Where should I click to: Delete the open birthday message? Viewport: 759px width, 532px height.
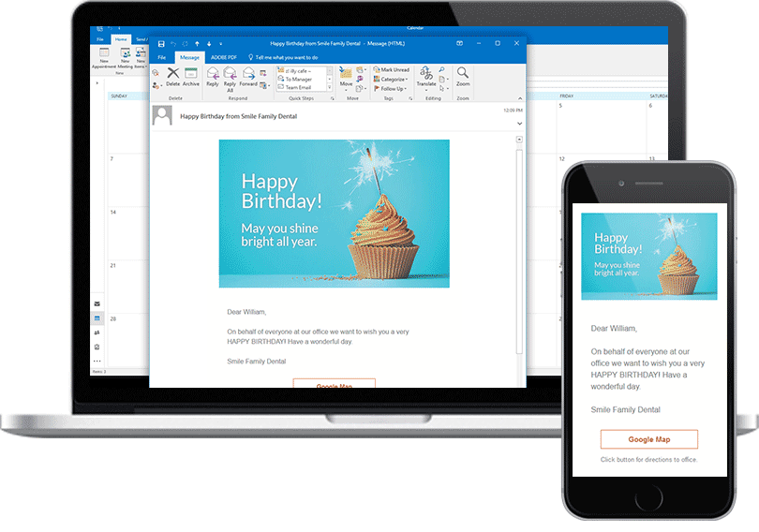(172, 77)
